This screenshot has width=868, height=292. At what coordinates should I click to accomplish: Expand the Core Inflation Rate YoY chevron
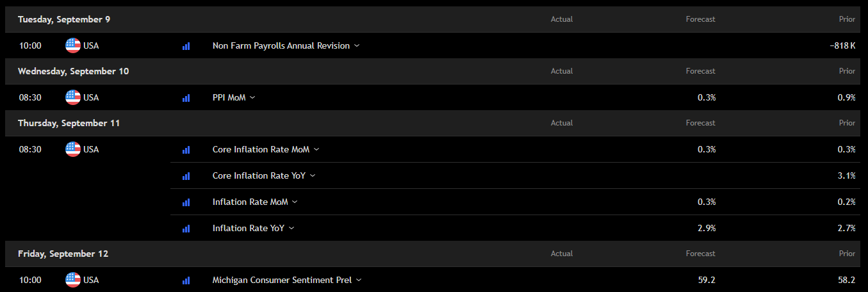pos(313,175)
